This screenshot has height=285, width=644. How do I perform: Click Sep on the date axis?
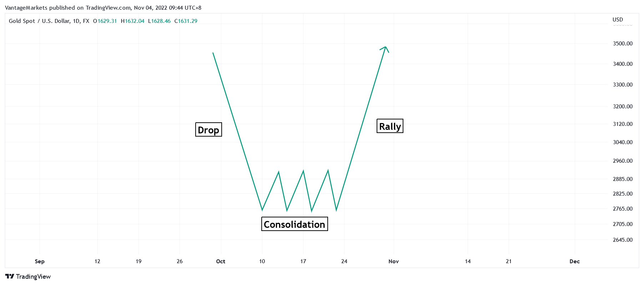(x=40, y=261)
